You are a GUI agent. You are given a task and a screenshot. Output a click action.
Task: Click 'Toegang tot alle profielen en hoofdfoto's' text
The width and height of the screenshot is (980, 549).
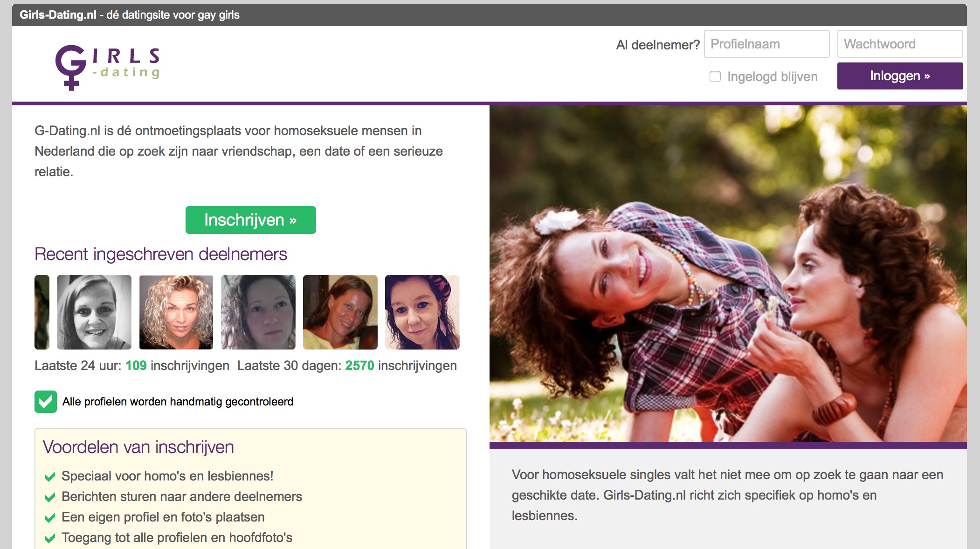[177, 538]
